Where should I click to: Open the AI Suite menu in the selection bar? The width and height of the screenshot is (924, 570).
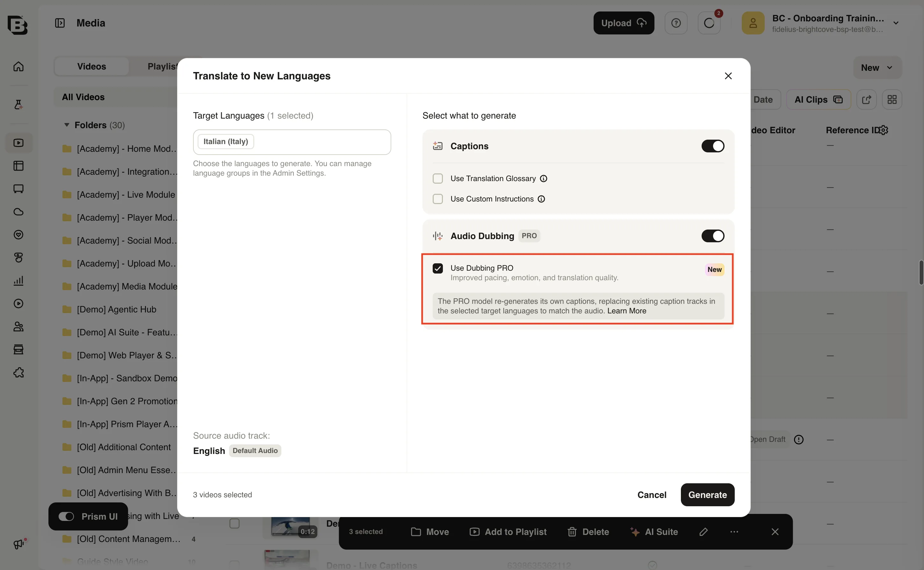(x=654, y=531)
